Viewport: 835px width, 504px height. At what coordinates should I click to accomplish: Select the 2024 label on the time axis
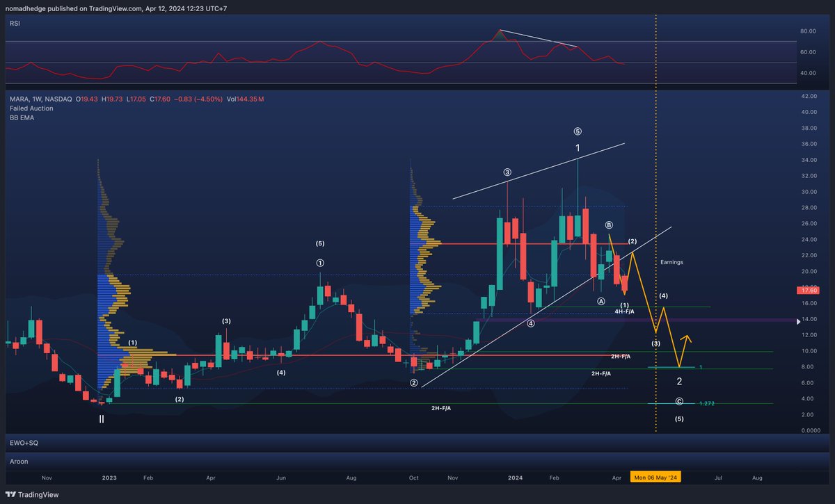pos(515,478)
